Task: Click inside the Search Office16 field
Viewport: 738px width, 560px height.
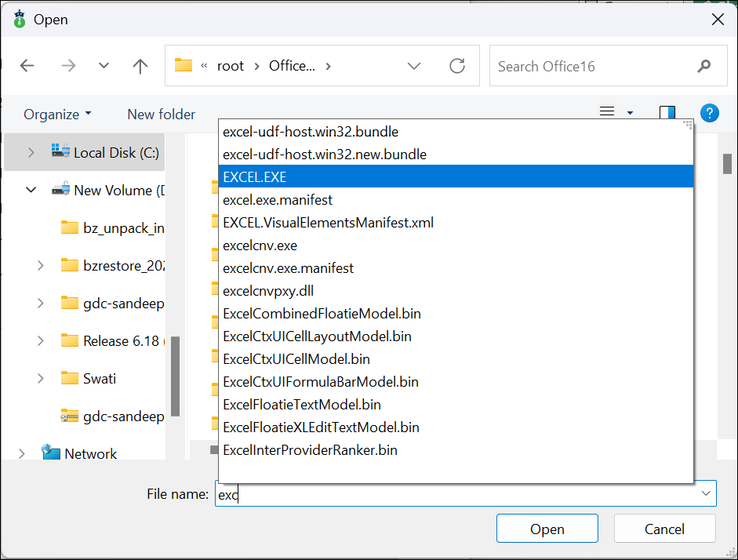Action: point(588,66)
